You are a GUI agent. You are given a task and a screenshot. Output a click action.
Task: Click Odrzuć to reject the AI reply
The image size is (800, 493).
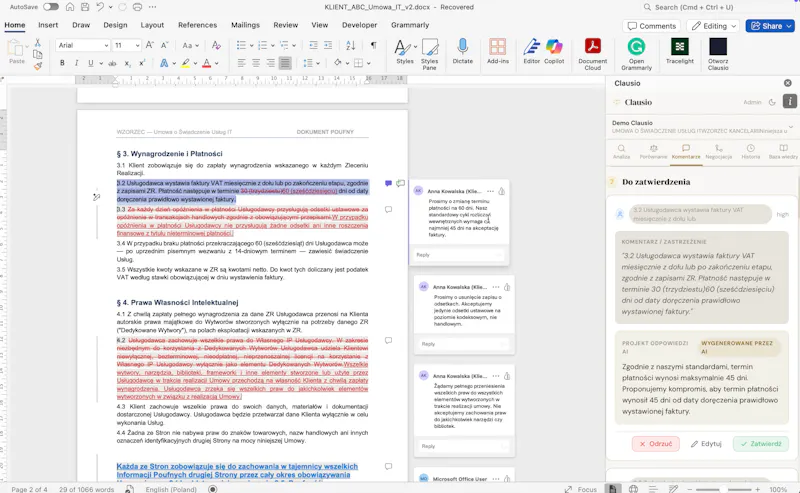click(656, 443)
